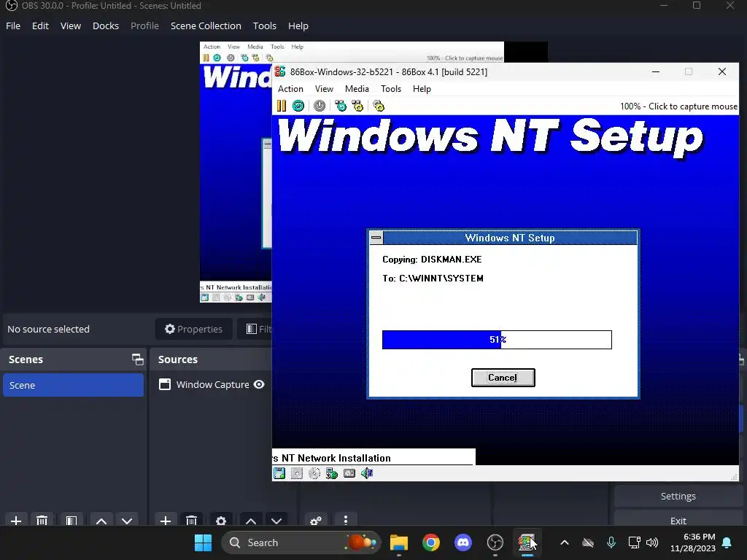The width and height of the screenshot is (747, 560).
Task: Move source down in the Sources list
Action: [276, 521]
